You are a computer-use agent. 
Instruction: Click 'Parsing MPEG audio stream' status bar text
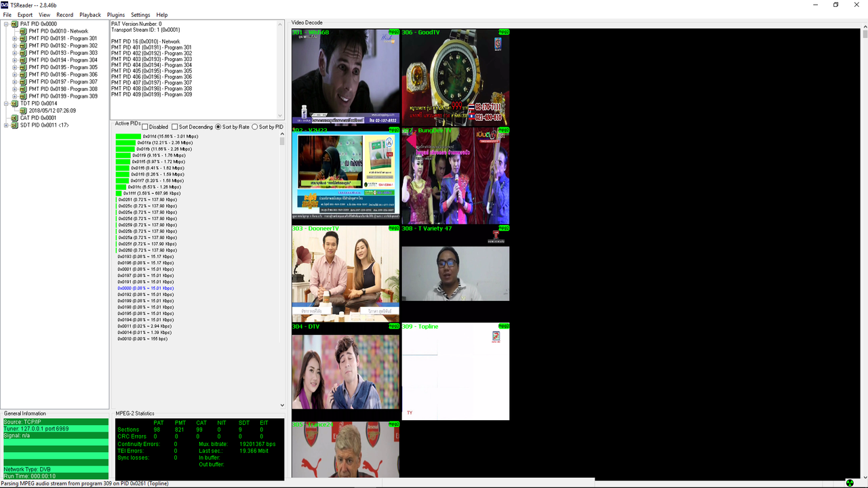[85, 483]
